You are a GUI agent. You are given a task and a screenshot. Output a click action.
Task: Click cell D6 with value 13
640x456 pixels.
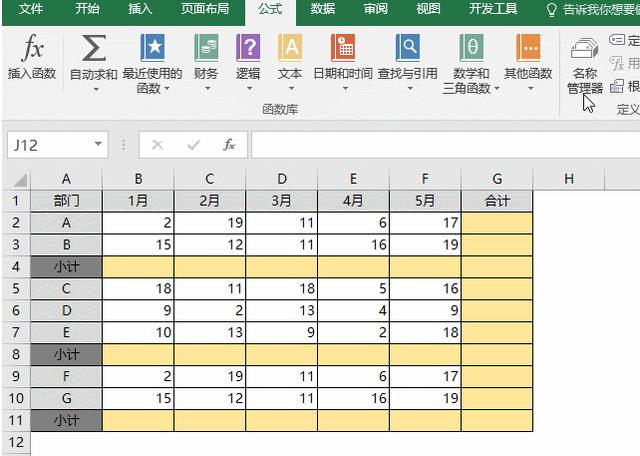282,311
